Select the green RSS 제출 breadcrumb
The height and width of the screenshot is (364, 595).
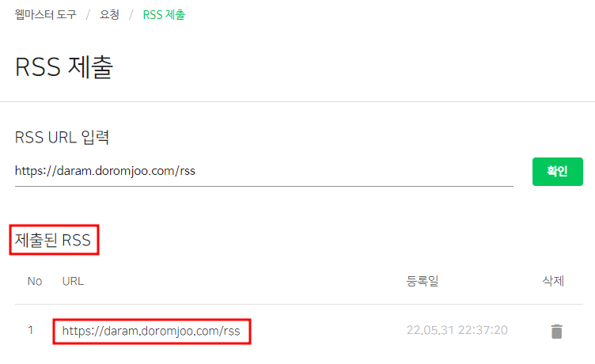164,15
